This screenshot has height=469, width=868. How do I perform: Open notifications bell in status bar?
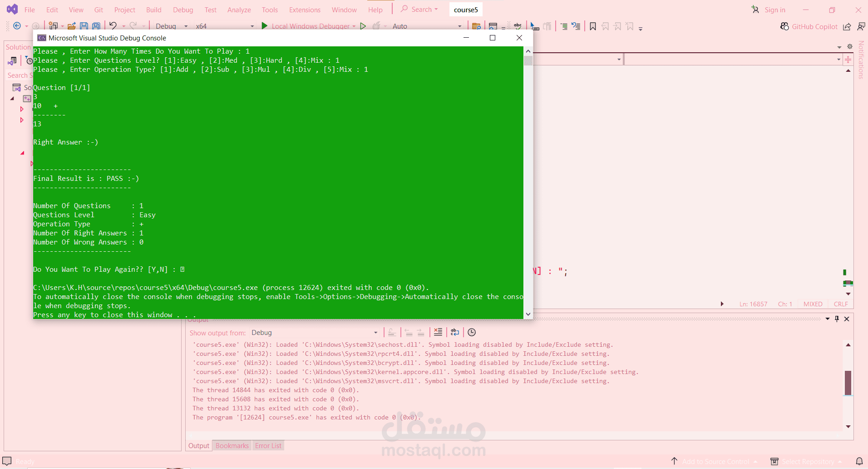[859, 461]
